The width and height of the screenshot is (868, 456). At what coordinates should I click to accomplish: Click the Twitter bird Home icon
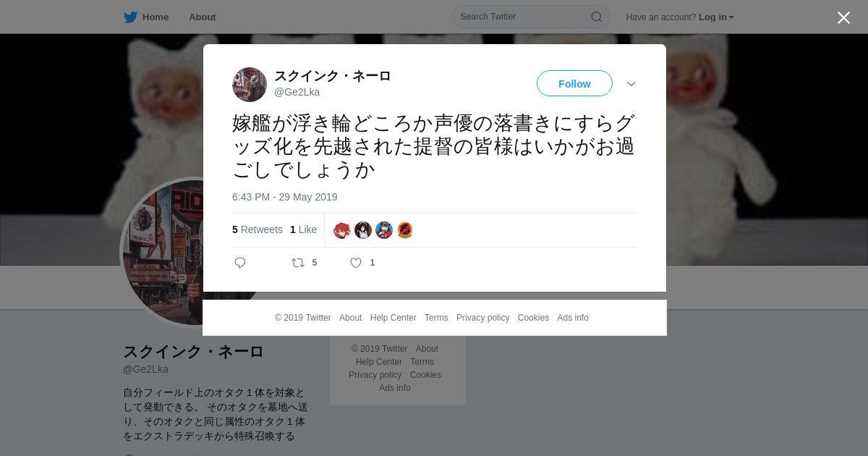tap(130, 17)
